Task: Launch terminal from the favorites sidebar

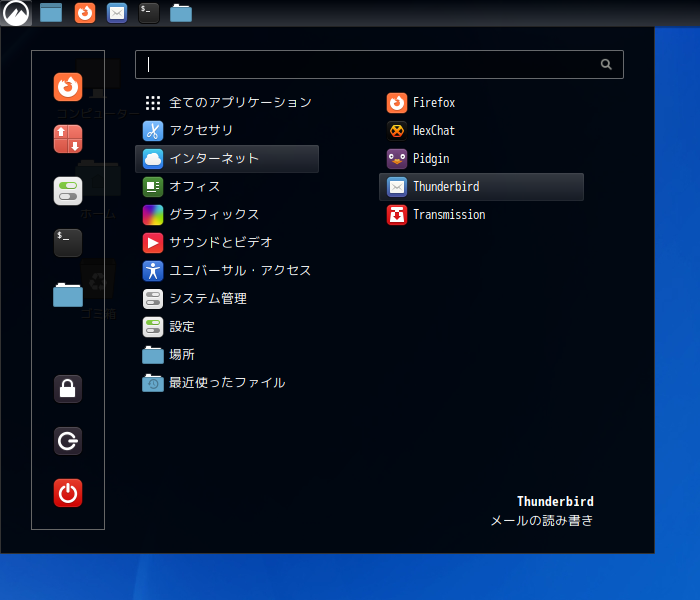Action: (68, 243)
